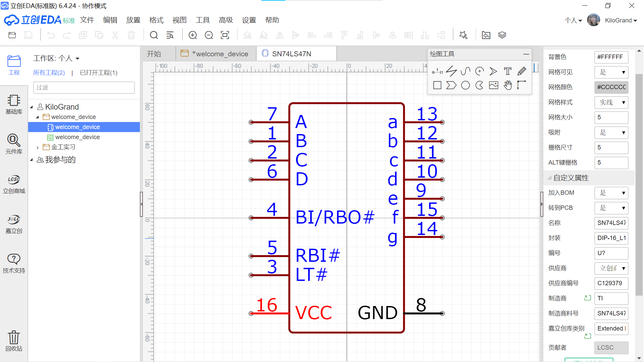The image size is (644, 362).
Task: Choose the Pin tool in drawing tools
Action: [x=437, y=71]
